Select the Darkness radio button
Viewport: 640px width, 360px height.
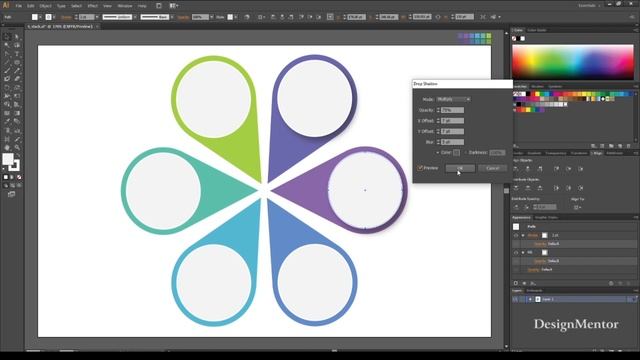point(466,153)
